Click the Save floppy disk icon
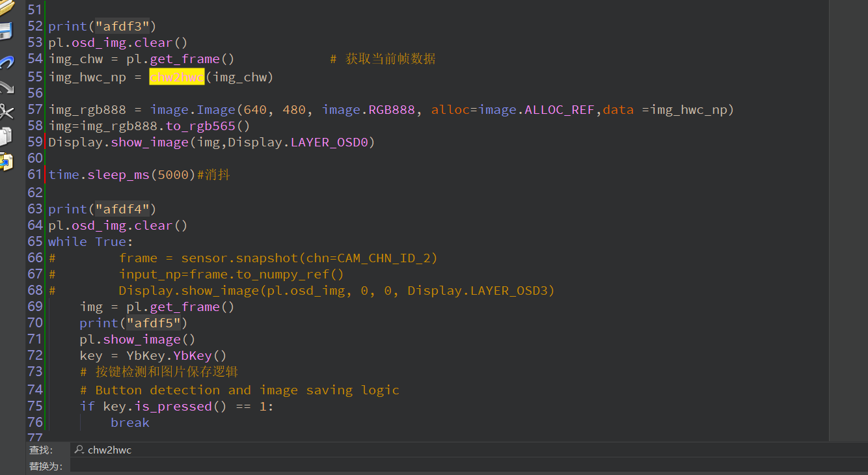The height and width of the screenshot is (475, 868). (x=6, y=31)
